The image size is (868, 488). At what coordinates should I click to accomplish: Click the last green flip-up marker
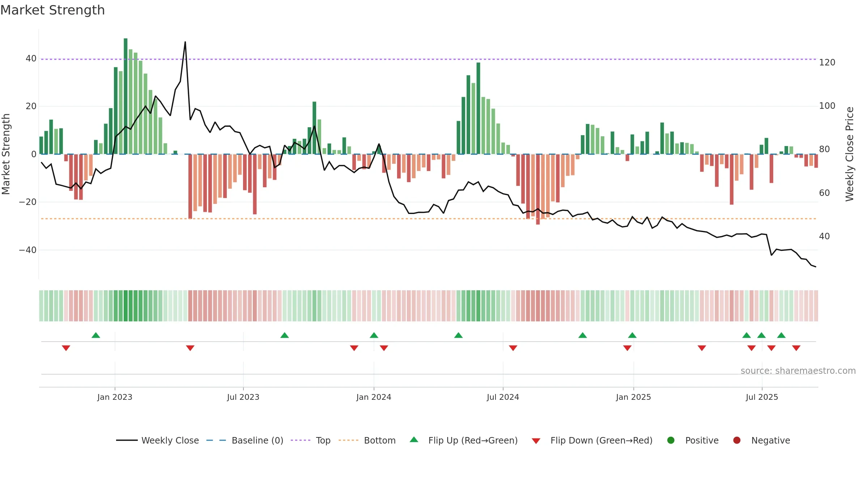[781, 335]
